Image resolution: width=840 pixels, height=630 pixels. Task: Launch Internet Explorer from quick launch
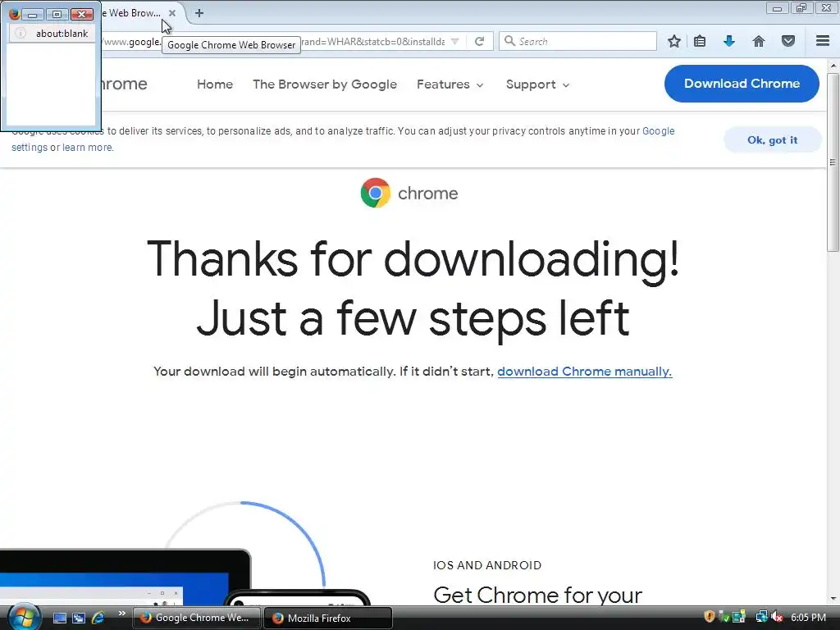tap(98, 618)
